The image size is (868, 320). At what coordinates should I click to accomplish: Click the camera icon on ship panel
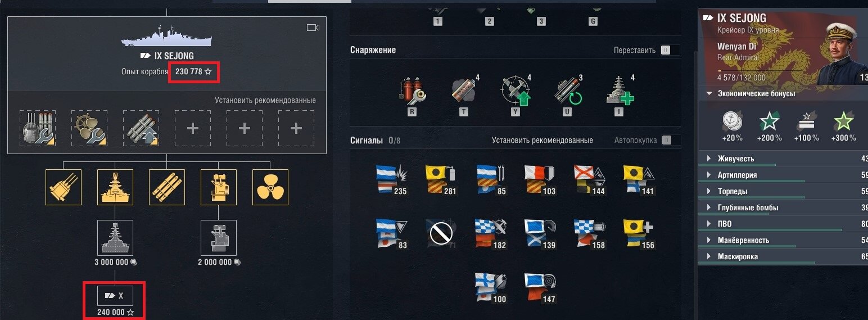click(x=313, y=28)
